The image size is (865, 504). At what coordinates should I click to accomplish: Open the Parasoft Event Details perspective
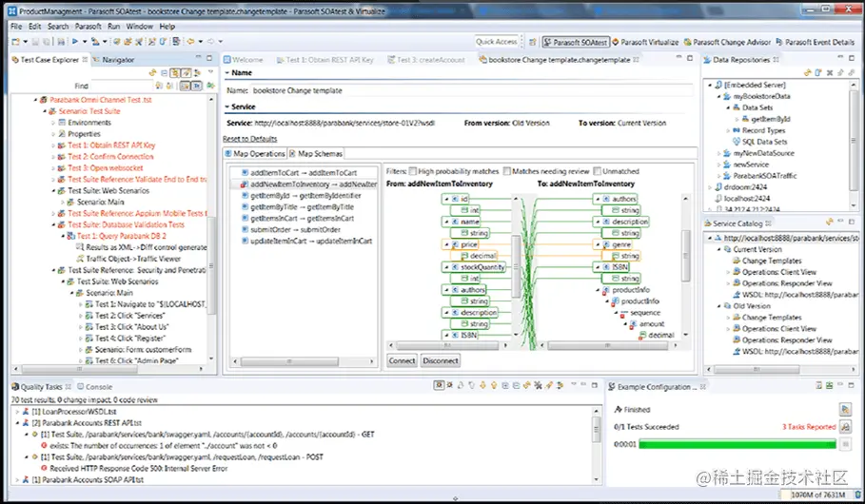point(815,42)
